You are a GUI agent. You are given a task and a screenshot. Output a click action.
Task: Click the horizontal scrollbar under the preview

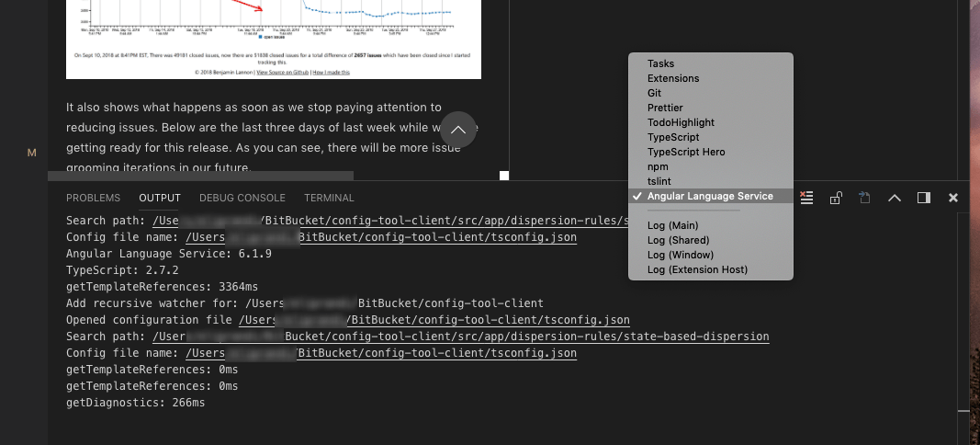point(200,176)
